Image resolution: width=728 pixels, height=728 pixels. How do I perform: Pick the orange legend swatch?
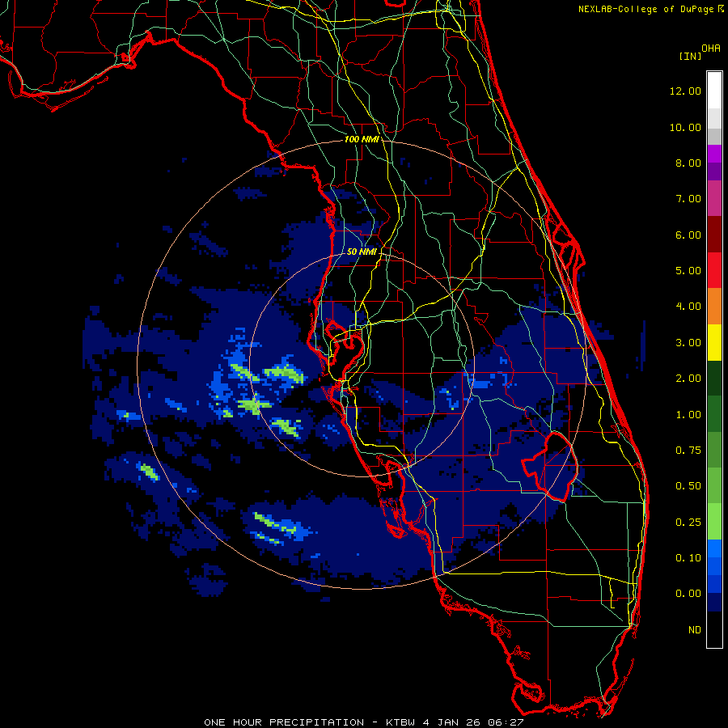tap(714, 307)
